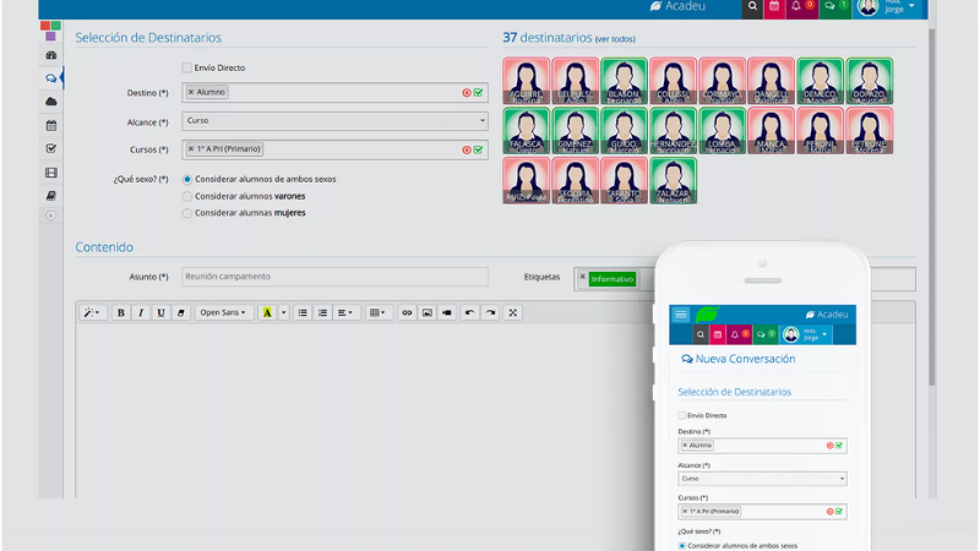Select Considerar alumnos varones option
Image resolution: width=980 pixels, height=551 pixels.
click(x=187, y=197)
